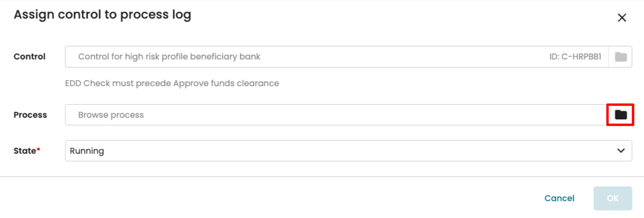Viewport: 644px width, 218px height.
Task: Click the State field label
Action: [25, 151]
